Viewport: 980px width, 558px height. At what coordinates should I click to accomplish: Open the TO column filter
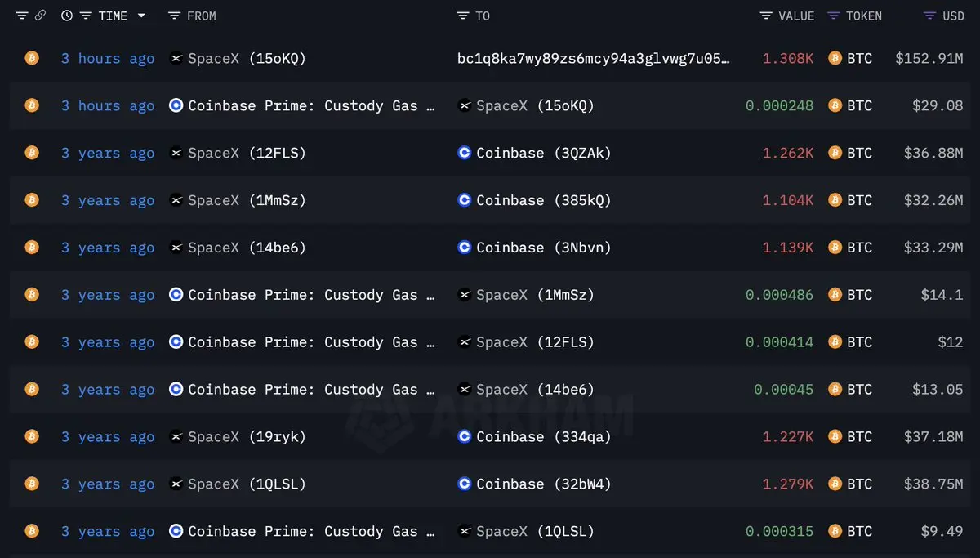(x=462, y=16)
